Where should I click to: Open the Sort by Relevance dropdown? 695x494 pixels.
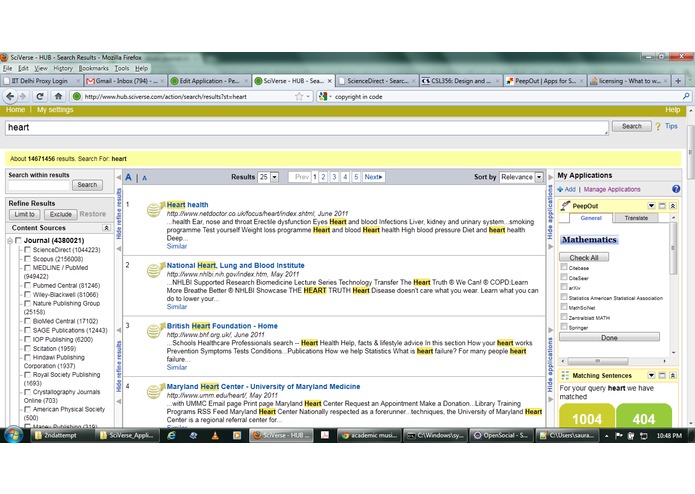click(x=539, y=177)
